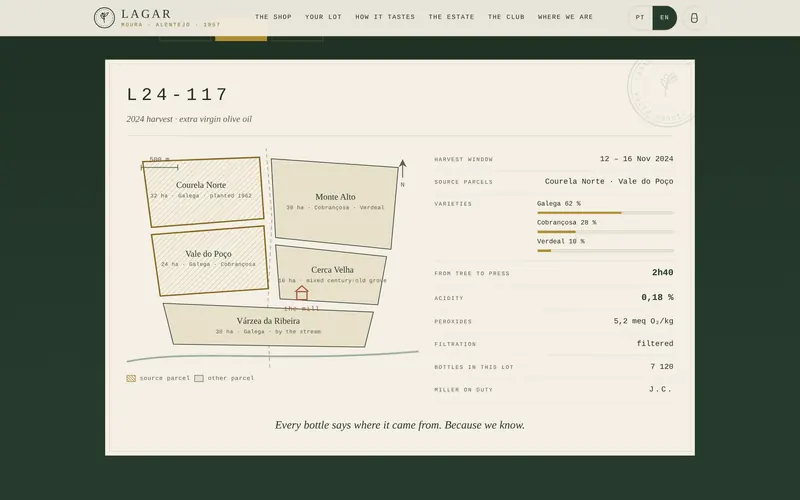Click the lot number L24-117 heading
Viewport: 800px width, 500px height.
point(177,94)
